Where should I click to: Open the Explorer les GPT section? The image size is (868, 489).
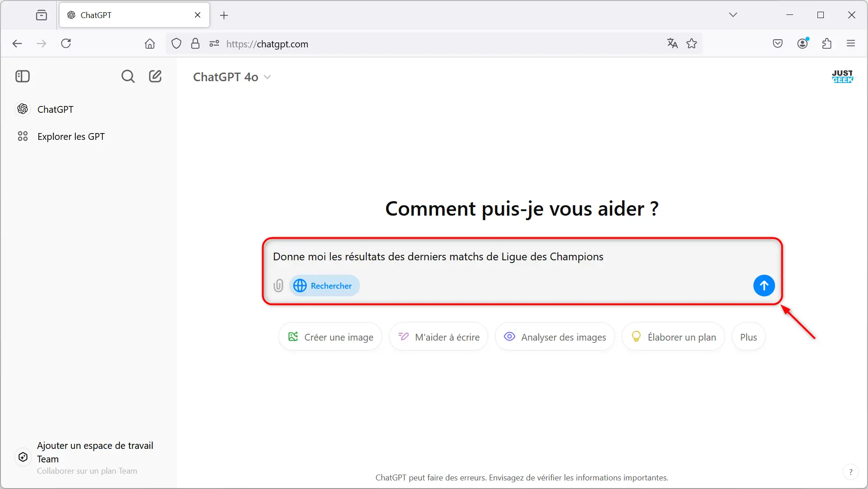coord(71,136)
